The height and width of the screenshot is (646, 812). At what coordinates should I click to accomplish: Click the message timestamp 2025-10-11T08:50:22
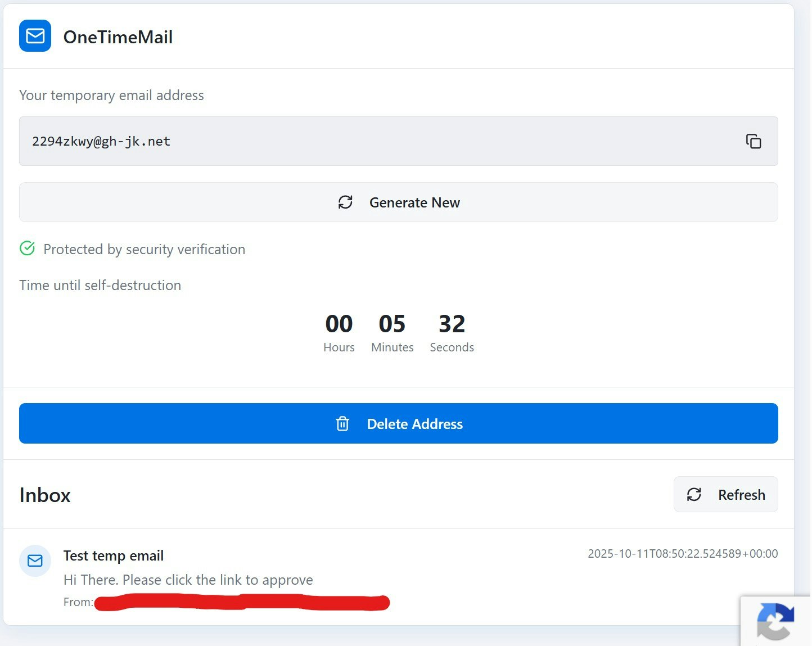click(683, 554)
